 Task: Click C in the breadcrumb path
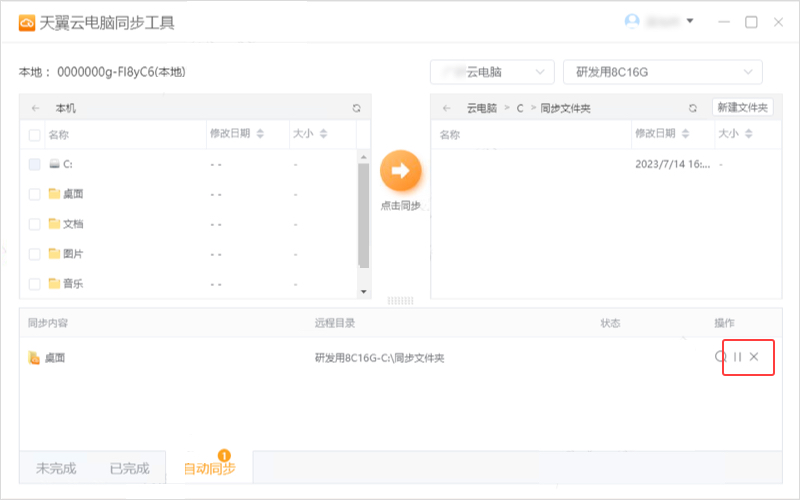520,108
